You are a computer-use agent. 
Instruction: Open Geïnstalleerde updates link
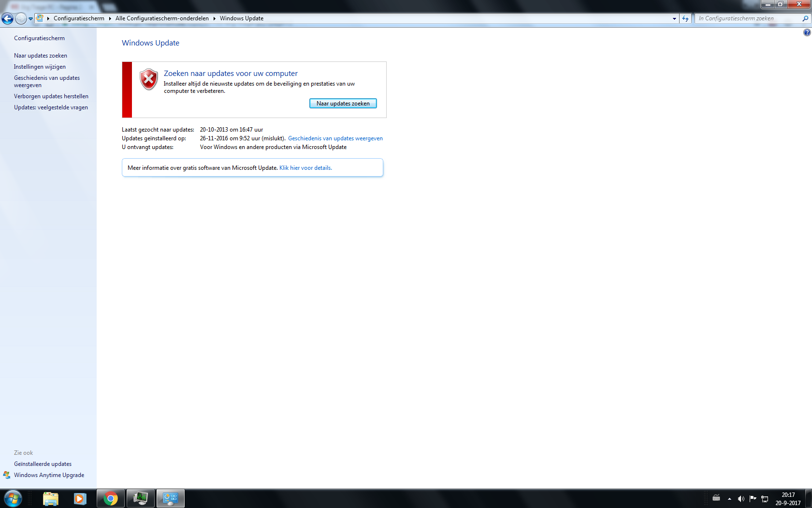point(43,464)
